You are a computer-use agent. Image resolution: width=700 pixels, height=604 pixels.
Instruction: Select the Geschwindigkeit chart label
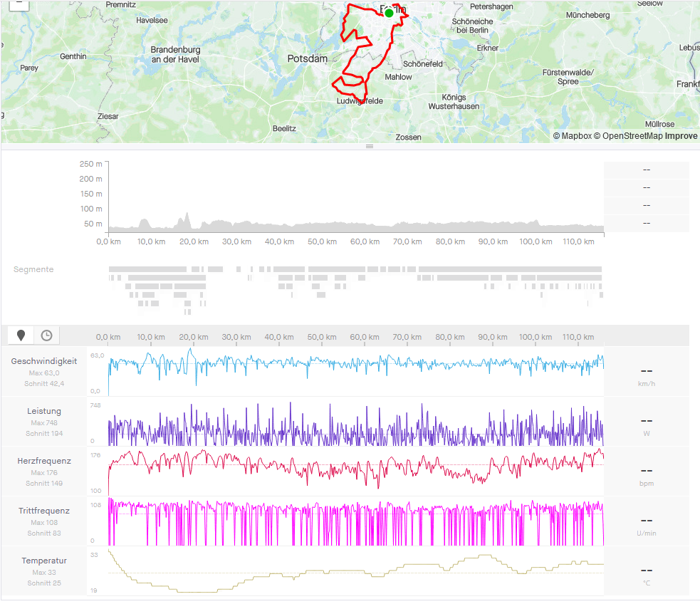point(44,361)
